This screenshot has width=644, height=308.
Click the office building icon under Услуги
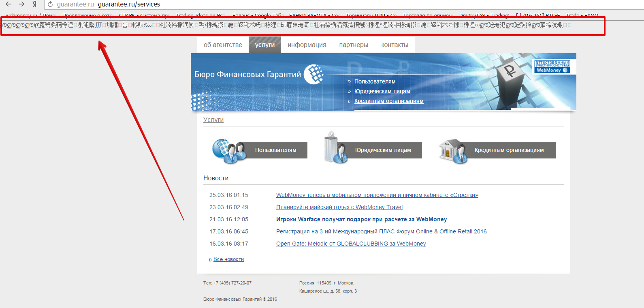pos(335,148)
